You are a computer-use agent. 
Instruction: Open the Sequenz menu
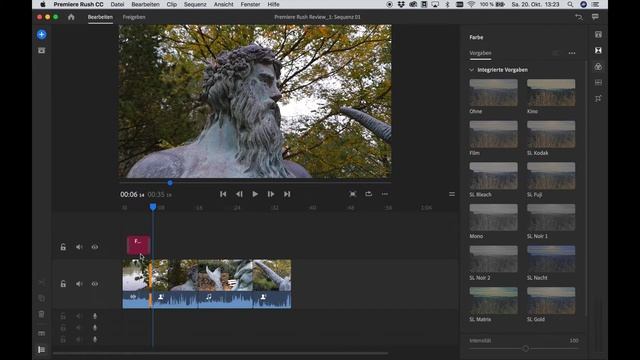click(x=195, y=4)
